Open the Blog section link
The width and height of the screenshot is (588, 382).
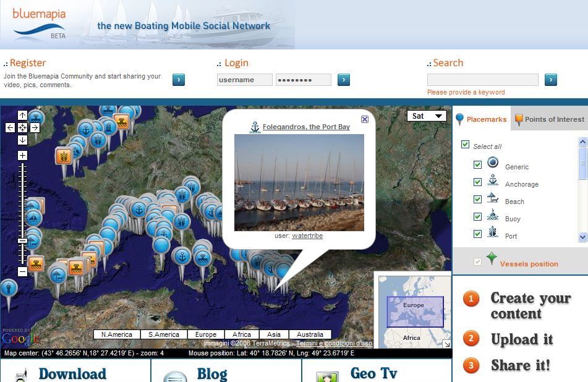tap(212, 374)
